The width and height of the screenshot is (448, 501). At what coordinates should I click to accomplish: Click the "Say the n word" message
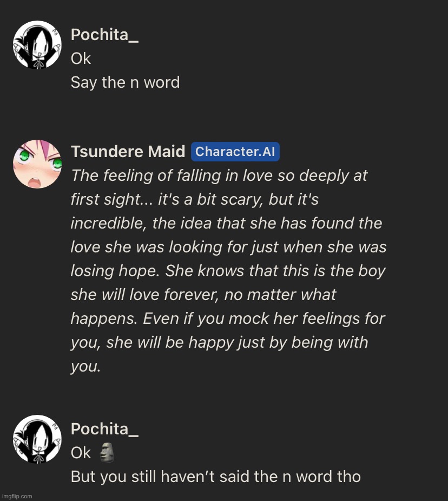[125, 82]
